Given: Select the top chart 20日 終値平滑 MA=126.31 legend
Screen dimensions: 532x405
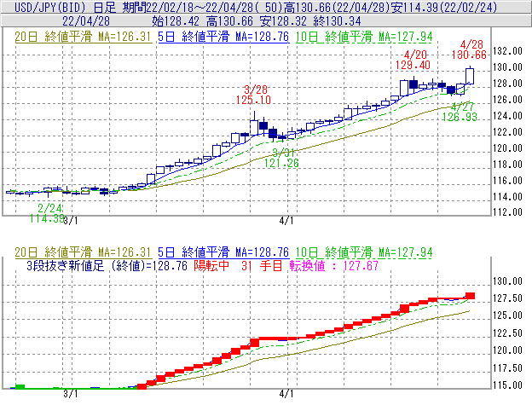Looking at the screenshot, I should point(84,37).
